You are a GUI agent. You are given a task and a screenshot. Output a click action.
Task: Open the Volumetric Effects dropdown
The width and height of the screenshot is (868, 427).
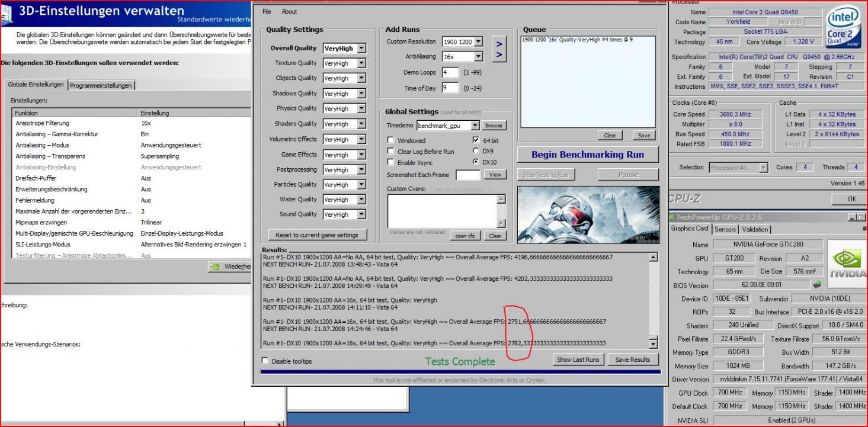361,140
